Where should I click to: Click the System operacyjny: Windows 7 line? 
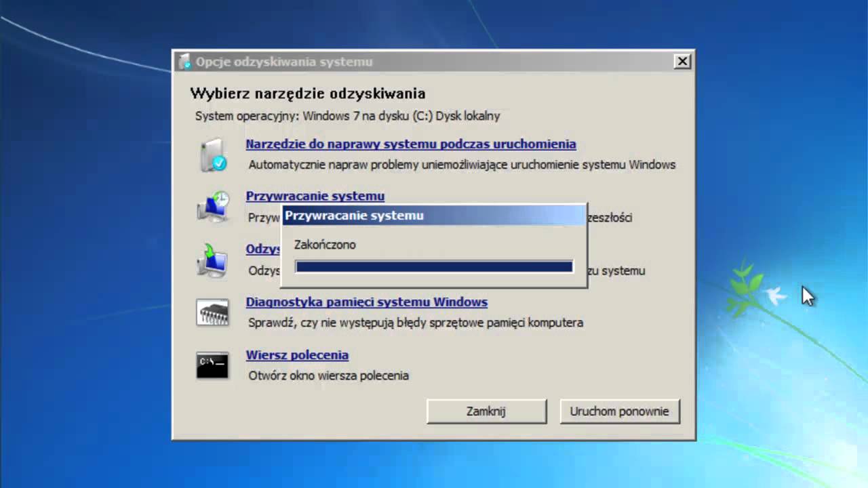(348, 116)
